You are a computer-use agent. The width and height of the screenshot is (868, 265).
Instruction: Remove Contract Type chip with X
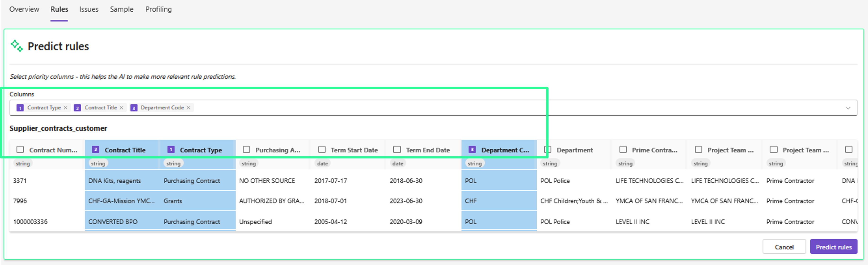point(65,108)
